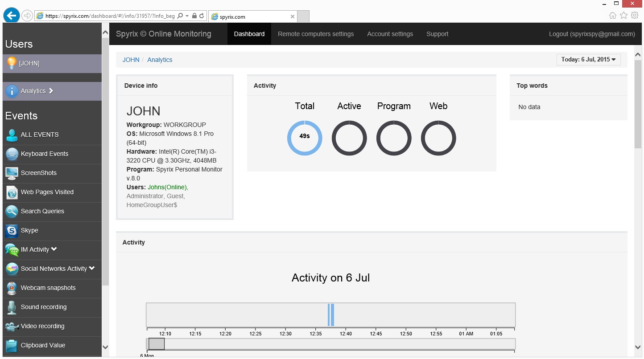Click the main page vertical scrollbar thumb
The height and width of the screenshot is (359, 644).
coord(638,104)
